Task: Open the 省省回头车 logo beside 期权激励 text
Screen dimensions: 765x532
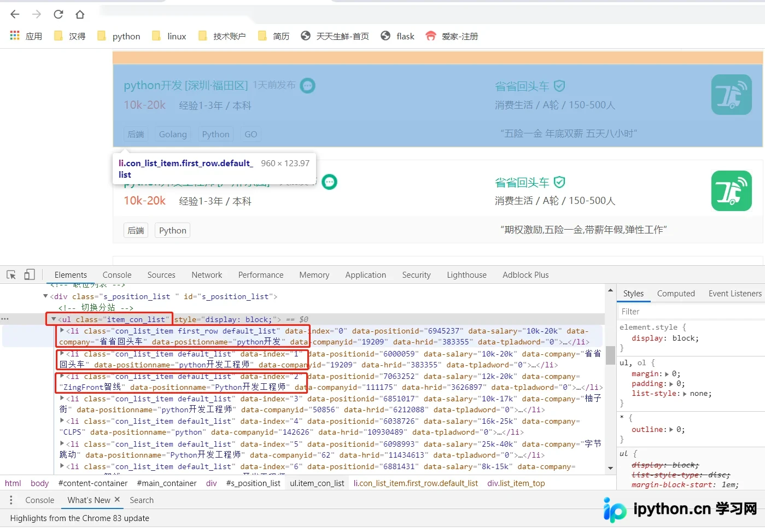Action: tap(732, 191)
